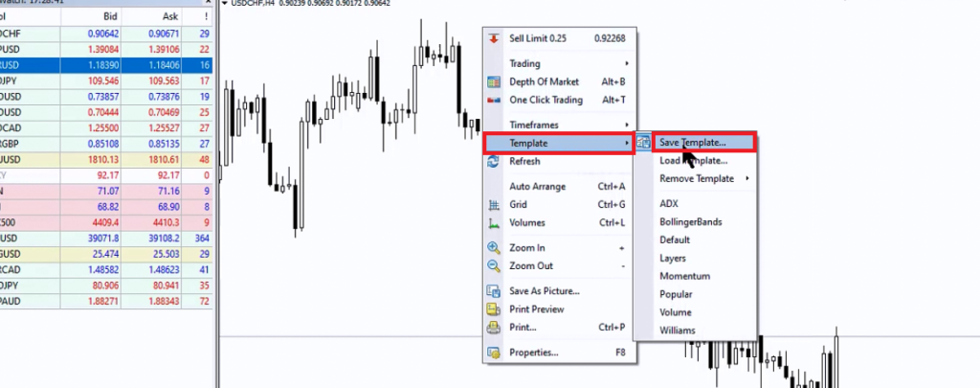Choose Zoom Out menu entry
Viewport: 980px width, 388px height.
(x=559, y=266)
